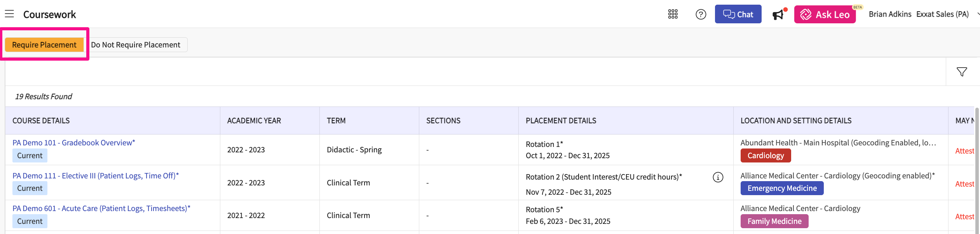The image size is (980, 234).
Task: Open the filter funnel icon
Action: (x=961, y=72)
